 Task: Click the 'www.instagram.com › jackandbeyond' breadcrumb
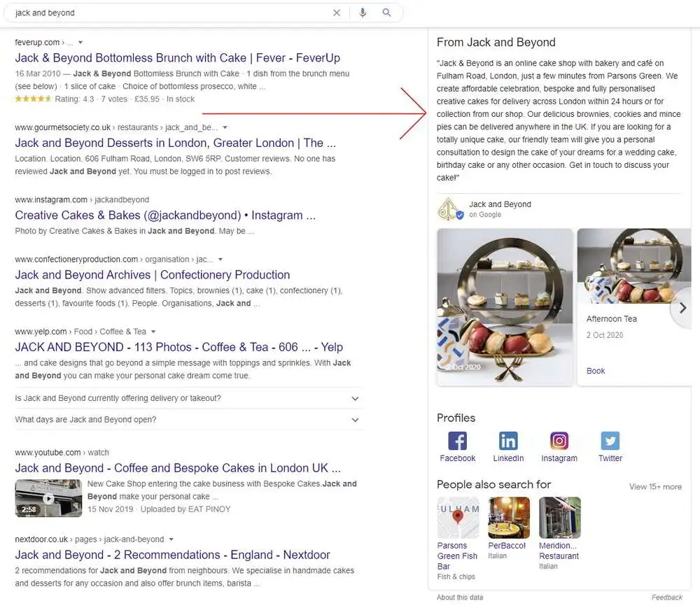(x=82, y=200)
